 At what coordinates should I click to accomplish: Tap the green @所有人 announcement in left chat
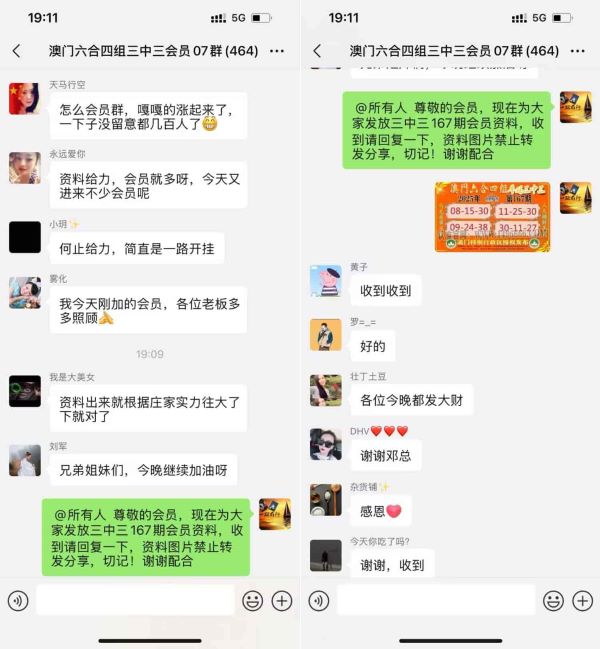(146, 537)
